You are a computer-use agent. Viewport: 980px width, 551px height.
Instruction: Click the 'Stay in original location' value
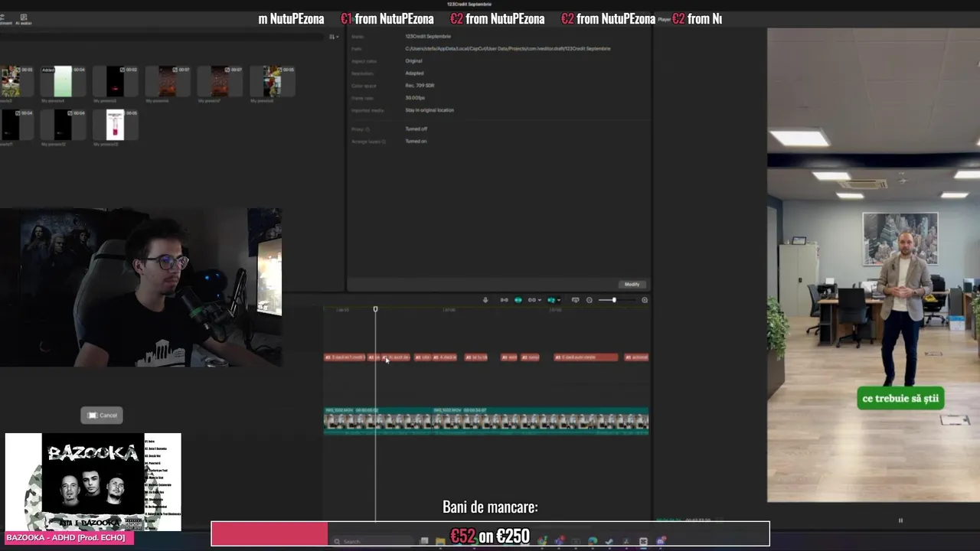430,110
